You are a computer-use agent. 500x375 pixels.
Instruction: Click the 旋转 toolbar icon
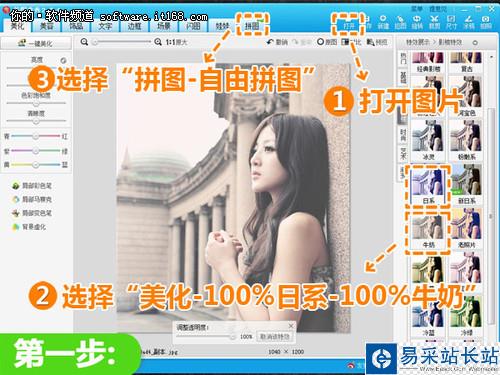(x=417, y=22)
